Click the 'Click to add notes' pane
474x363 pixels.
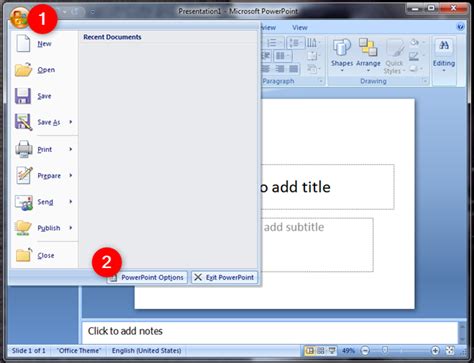pyautogui.click(x=270, y=332)
